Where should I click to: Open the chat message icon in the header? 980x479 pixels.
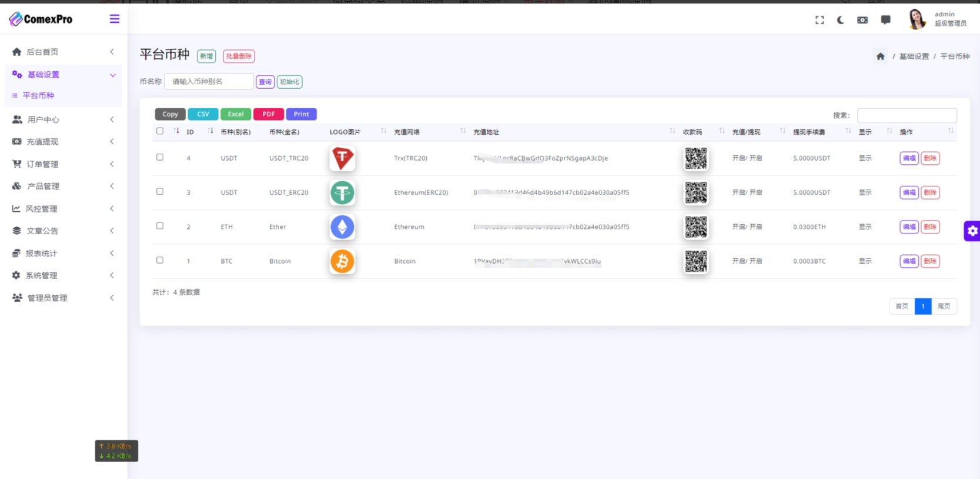(885, 20)
